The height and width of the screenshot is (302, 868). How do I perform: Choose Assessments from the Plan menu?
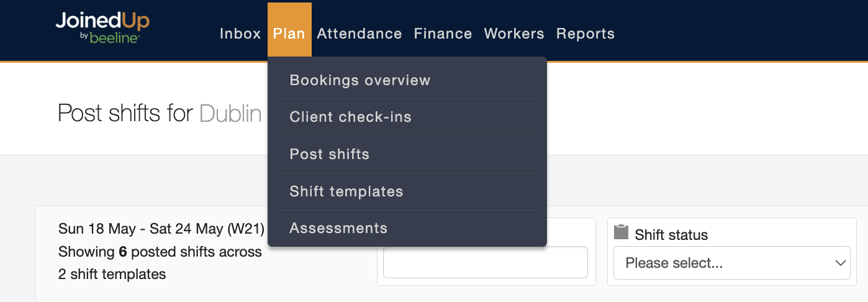click(x=338, y=228)
